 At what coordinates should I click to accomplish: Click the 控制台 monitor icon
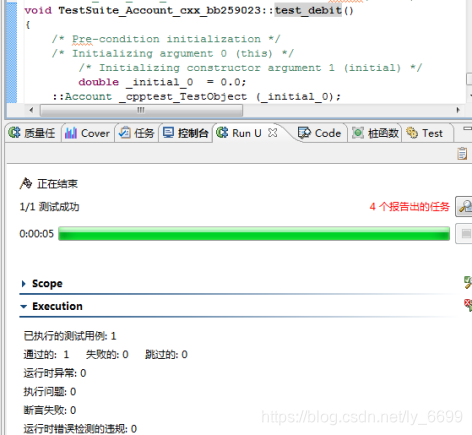168,133
